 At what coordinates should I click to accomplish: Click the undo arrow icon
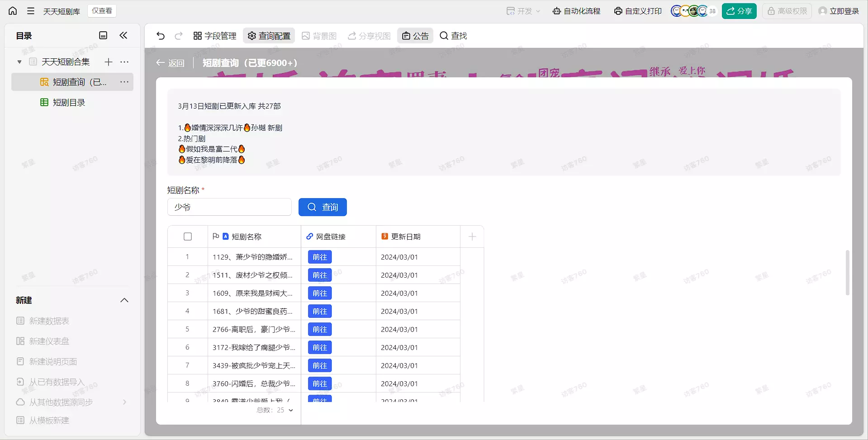click(x=161, y=36)
